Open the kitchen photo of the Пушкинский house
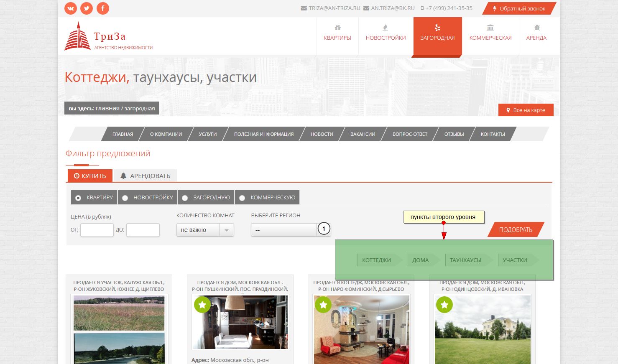Viewport: 618px width, 364px height. pos(240,322)
